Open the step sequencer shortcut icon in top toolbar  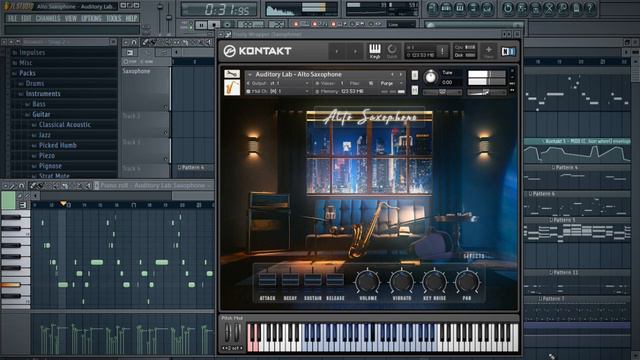pyautogui.click(x=447, y=8)
